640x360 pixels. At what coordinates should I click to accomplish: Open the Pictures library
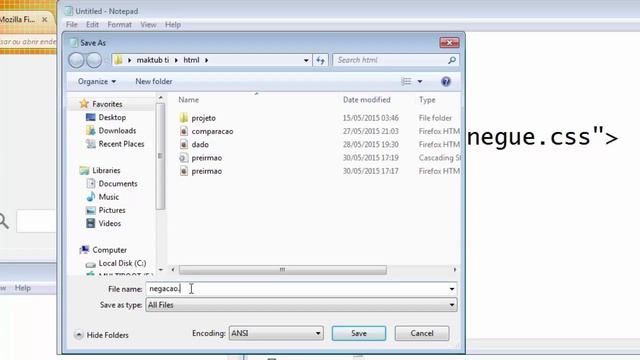[112, 210]
